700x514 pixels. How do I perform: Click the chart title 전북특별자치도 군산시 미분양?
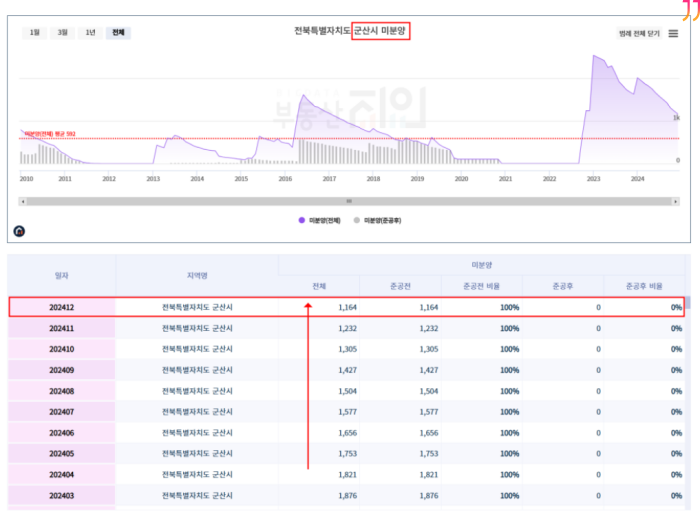(350, 31)
